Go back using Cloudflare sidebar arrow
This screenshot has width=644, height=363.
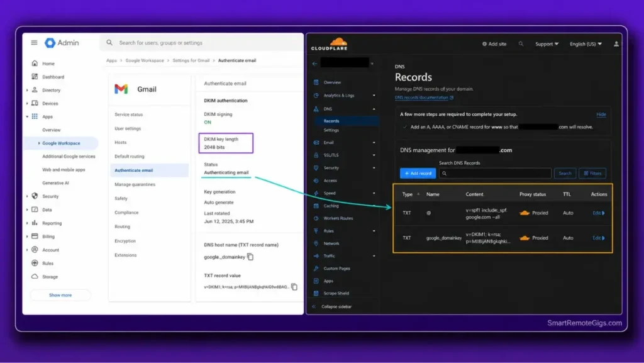[x=314, y=64]
